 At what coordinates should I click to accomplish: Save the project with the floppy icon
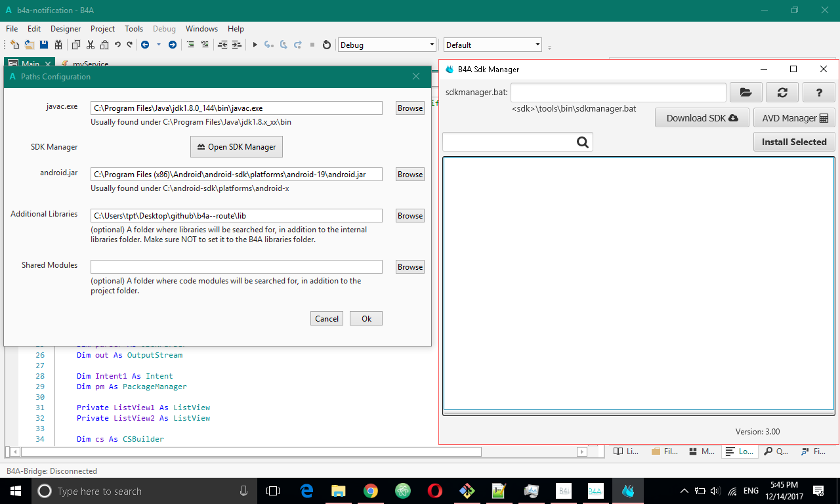click(x=44, y=45)
